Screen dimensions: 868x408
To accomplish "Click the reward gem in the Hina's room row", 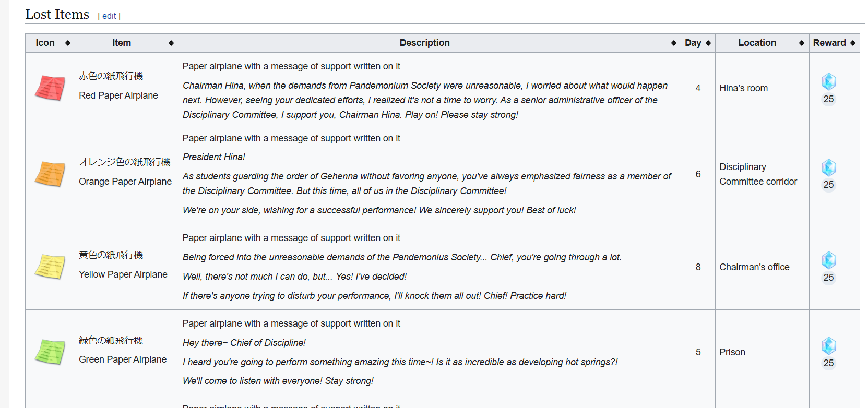I will (x=829, y=82).
